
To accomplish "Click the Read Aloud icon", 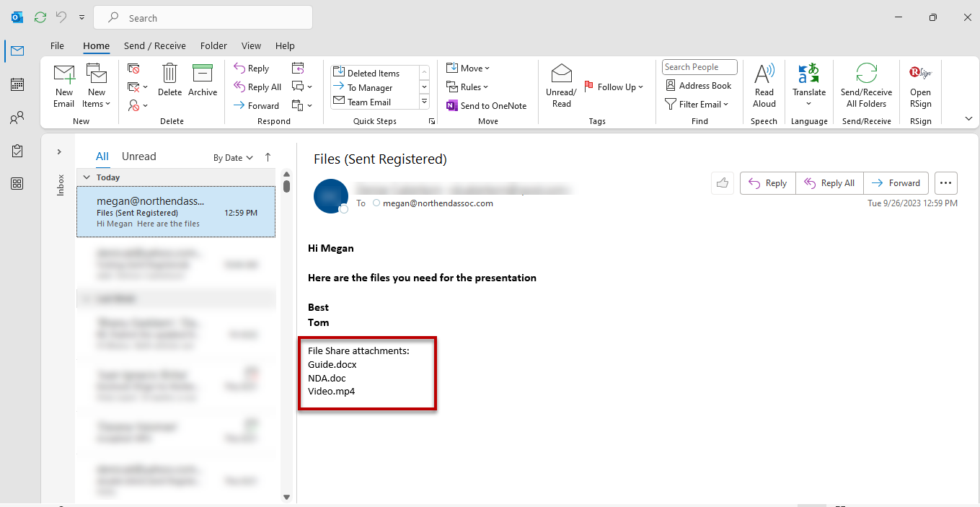I will (764, 74).
